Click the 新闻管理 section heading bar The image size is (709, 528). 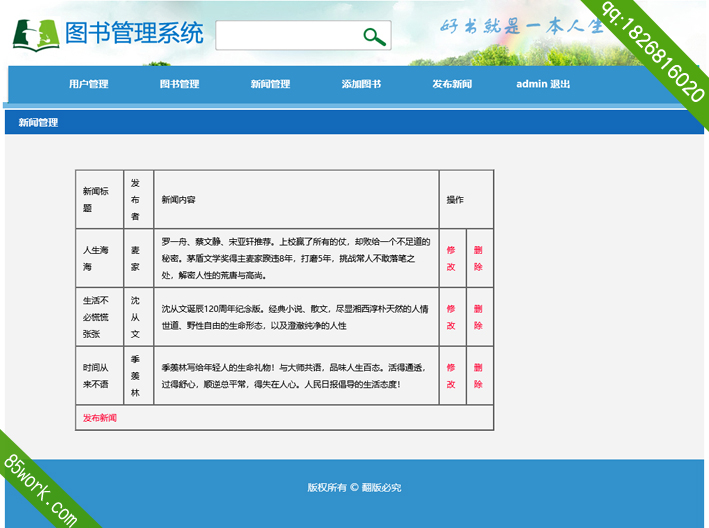click(354, 123)
